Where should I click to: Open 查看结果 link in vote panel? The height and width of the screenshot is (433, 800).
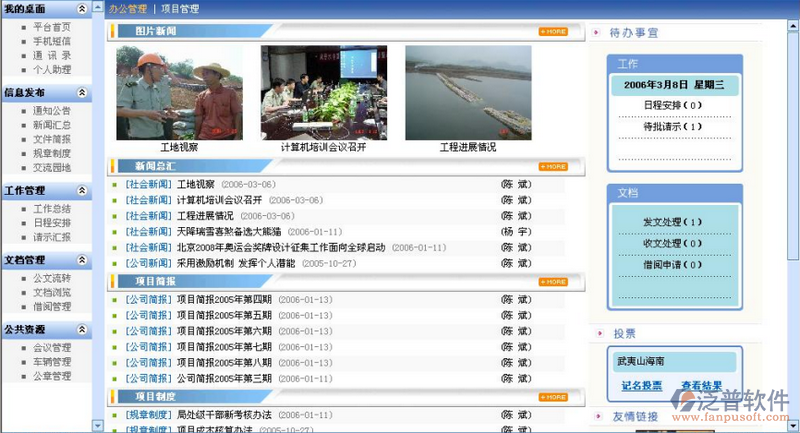point(701,385)
